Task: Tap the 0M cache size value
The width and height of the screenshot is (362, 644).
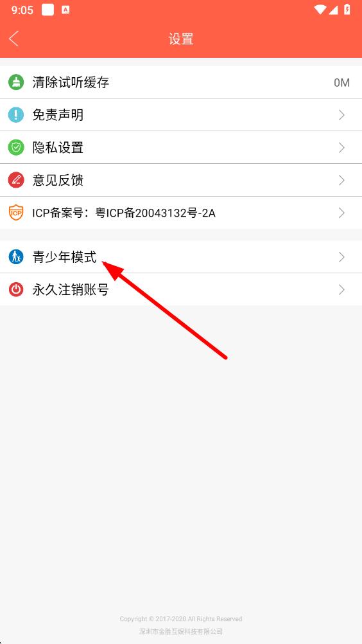Action: tap(341, 82)
